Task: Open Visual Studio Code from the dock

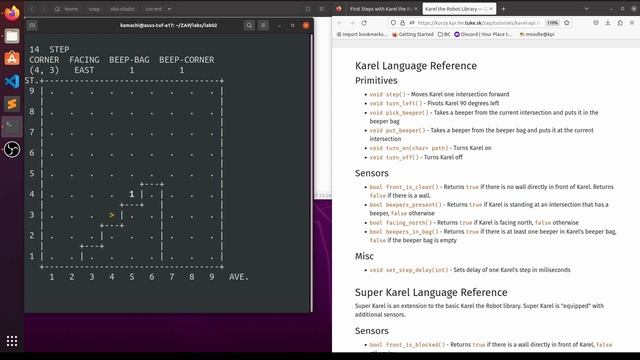Action: pyautogui.click(x=12, y=81)
